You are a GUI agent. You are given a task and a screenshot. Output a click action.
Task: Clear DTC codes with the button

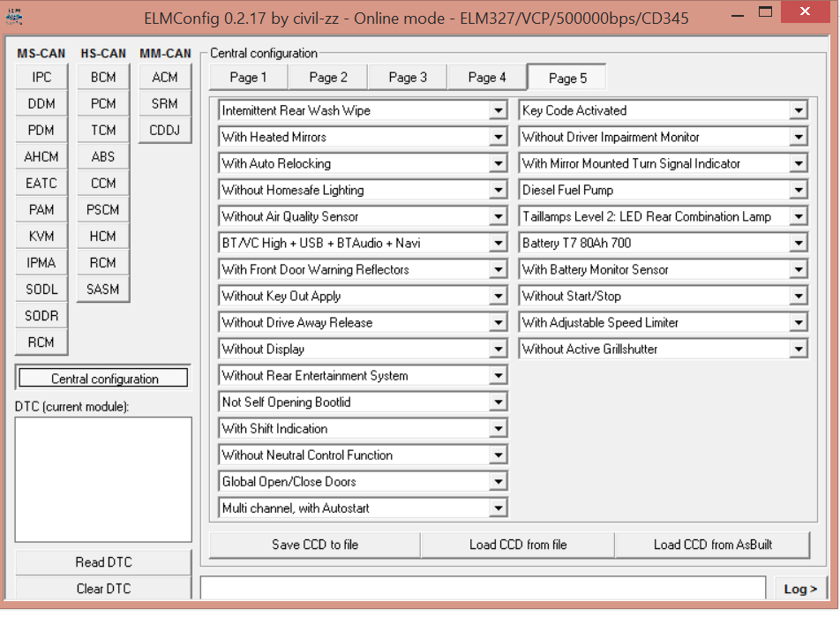click(x=103, y=588)
